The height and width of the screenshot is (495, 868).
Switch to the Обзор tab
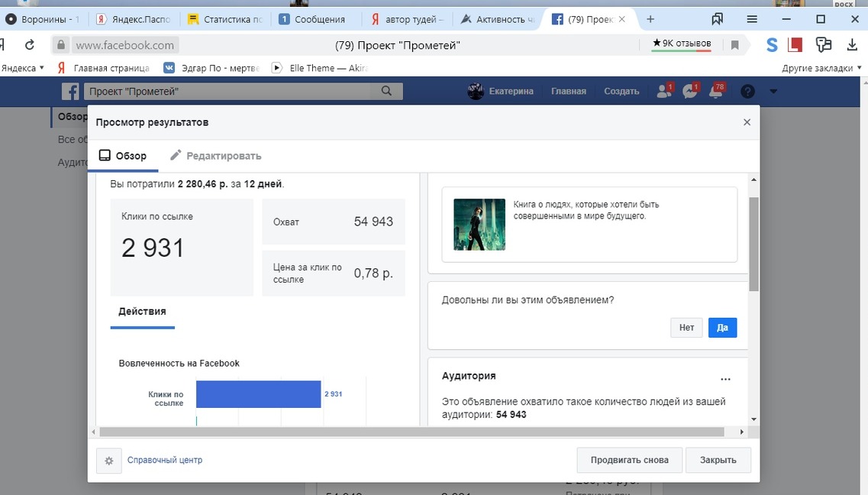click(123, 156)
